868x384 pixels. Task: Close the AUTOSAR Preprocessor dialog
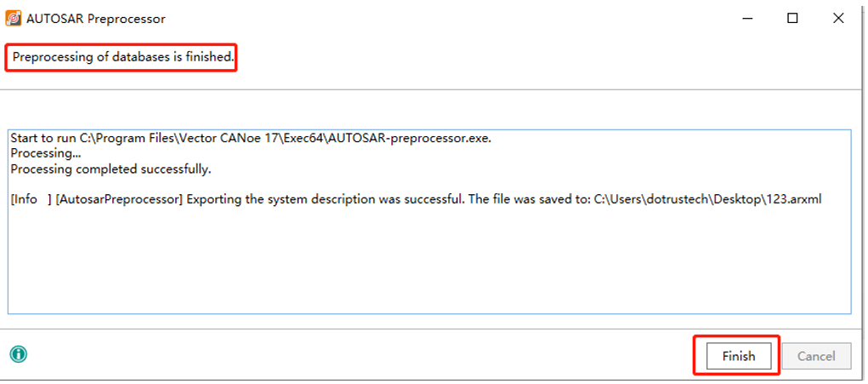coord(838,18)
